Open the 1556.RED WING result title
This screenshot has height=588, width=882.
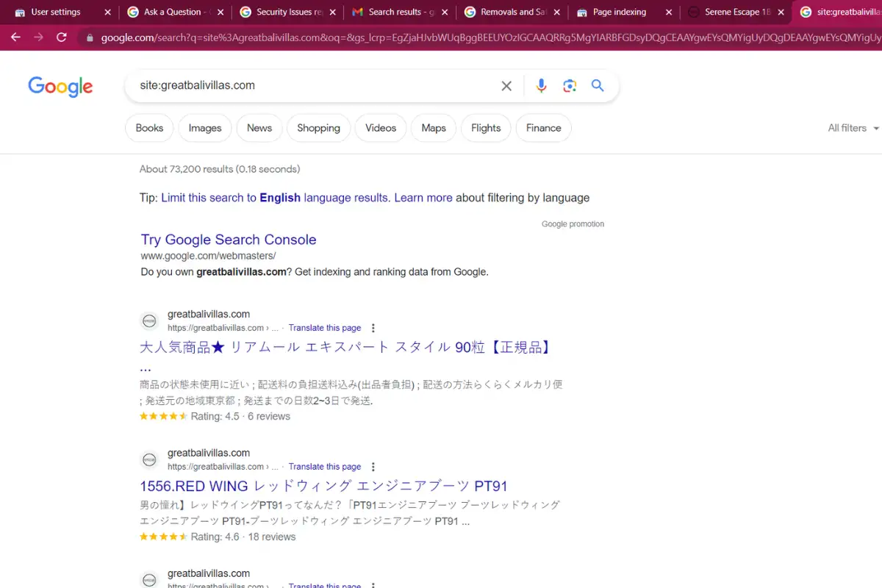[x=323, y=486]
